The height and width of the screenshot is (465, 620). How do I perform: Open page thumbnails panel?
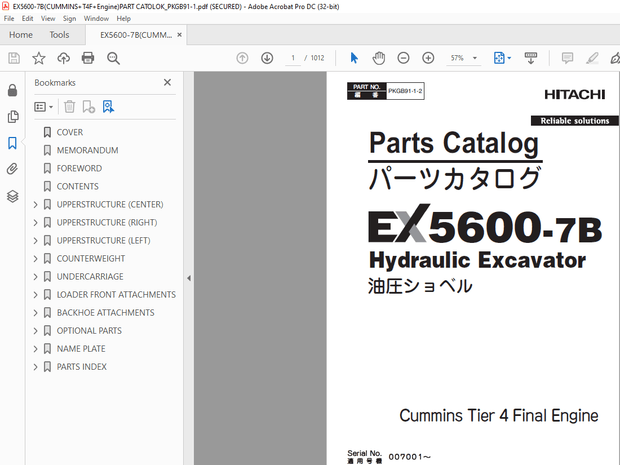coord(12,116)
